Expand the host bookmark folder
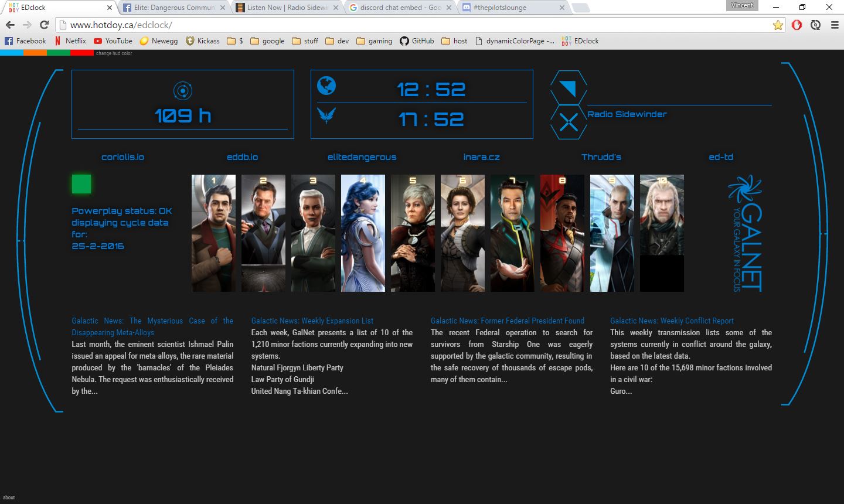 pyautogui.click(x=455, y=41)
